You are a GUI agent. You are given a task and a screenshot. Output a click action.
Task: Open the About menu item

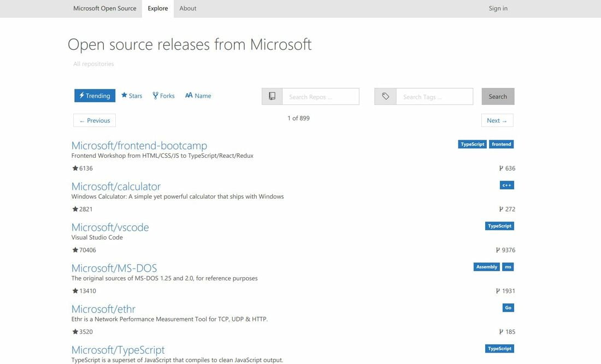(x=187, y=8)
